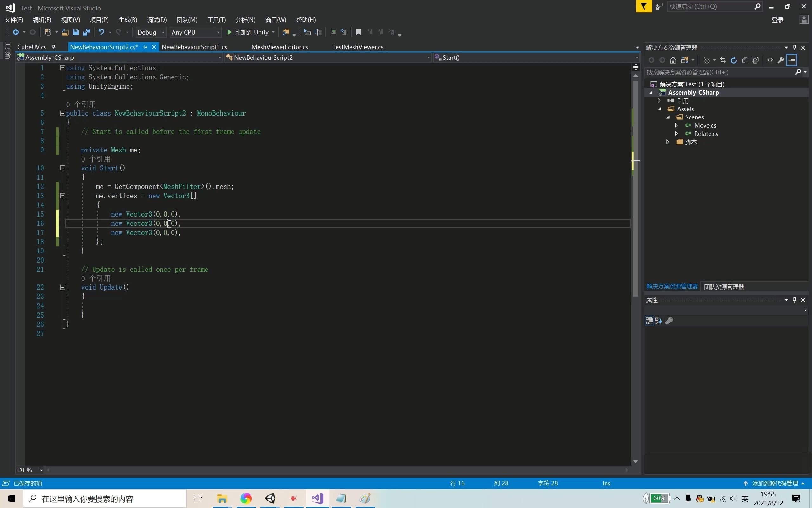812x508 pixels.
Task: Collapse the void Update() code block
Action: point(62,287)
